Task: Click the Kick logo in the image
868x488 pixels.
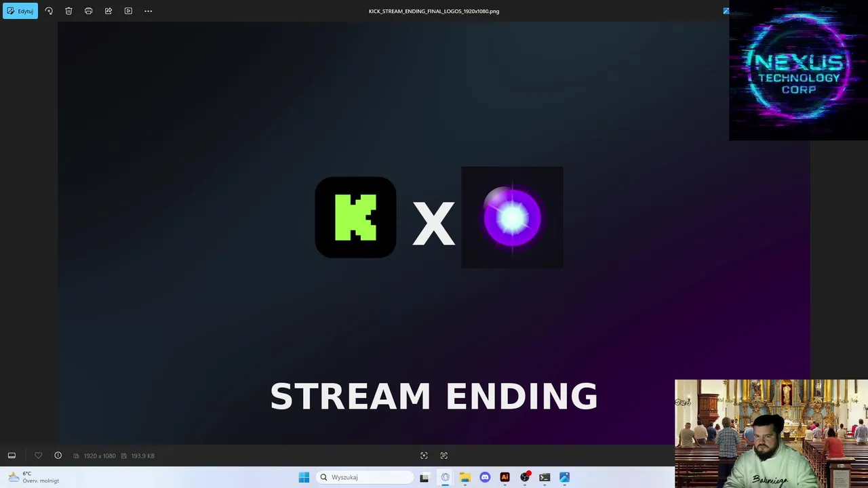Action: click(355, 218)
